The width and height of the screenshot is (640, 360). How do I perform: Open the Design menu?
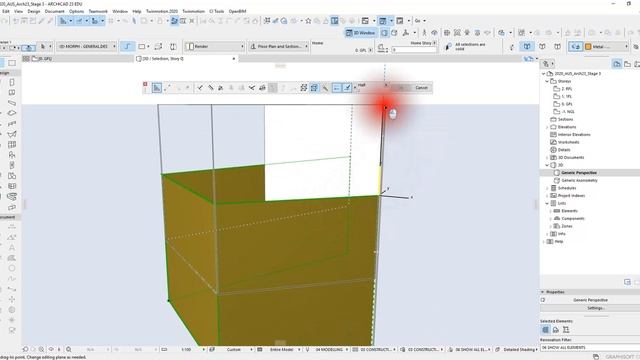[x=33, y=11]
